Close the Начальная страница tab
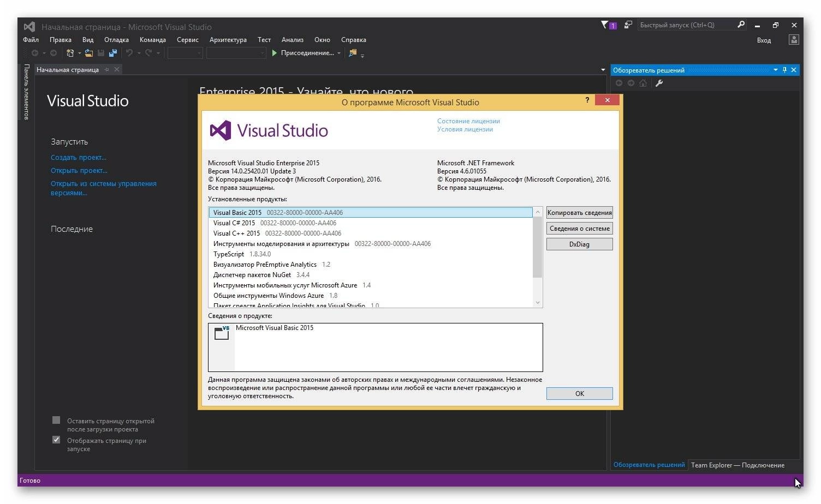821x504 pixels. pos(117,70)
